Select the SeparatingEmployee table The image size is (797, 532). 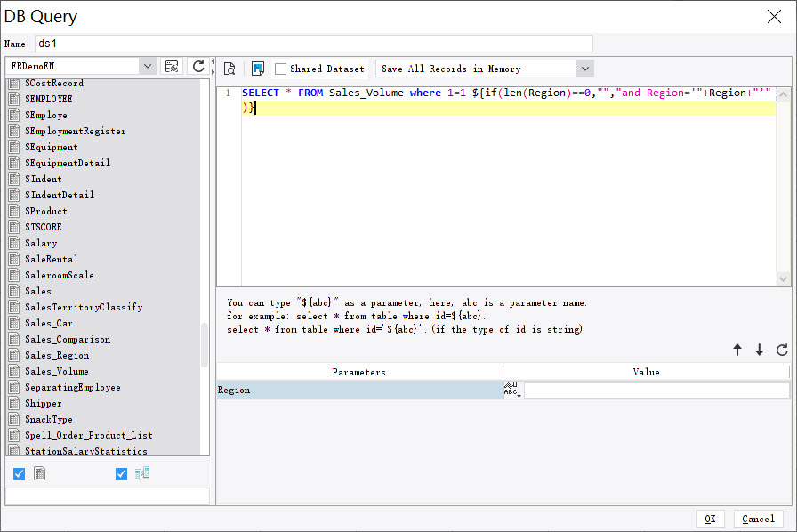(x=73, y=387)
